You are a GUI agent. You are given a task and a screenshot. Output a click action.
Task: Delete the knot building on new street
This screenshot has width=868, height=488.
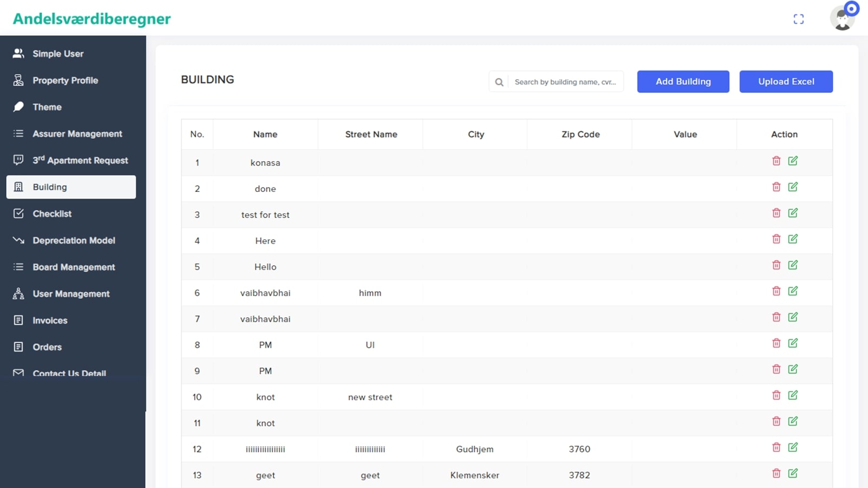776,395
